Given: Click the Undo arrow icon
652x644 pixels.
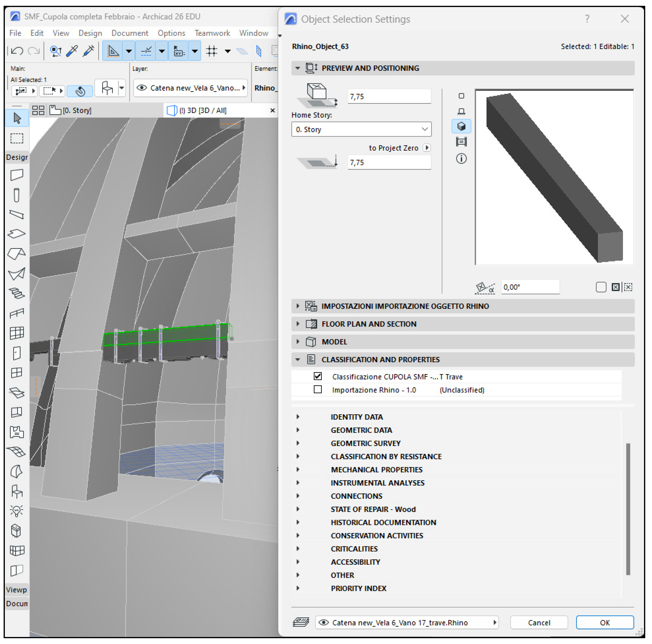Looking at the screenshot, I should (x=17, y=51).
